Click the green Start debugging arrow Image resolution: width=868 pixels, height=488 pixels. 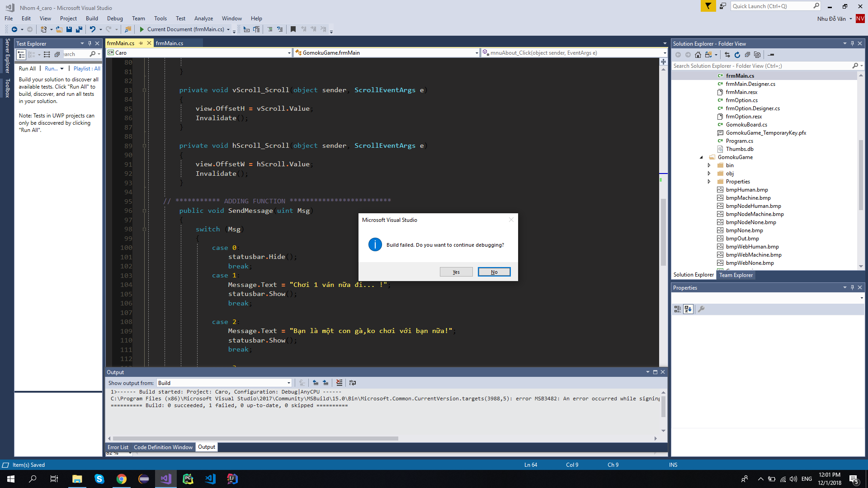pos(142,29)
